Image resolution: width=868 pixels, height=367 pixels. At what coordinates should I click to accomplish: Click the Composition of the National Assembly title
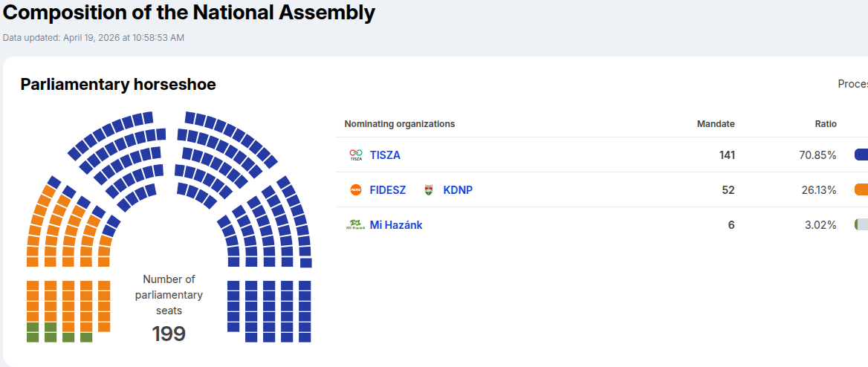190,13
